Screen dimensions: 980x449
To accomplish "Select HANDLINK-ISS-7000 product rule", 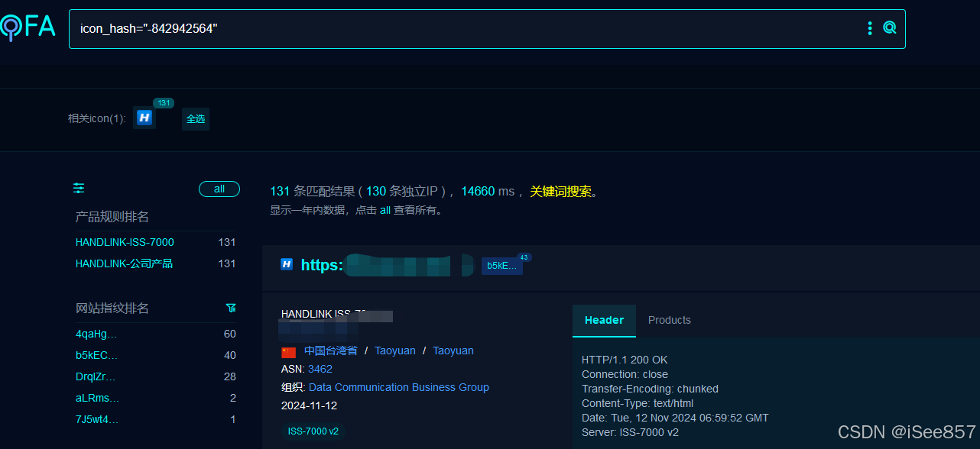I will 125,242.
